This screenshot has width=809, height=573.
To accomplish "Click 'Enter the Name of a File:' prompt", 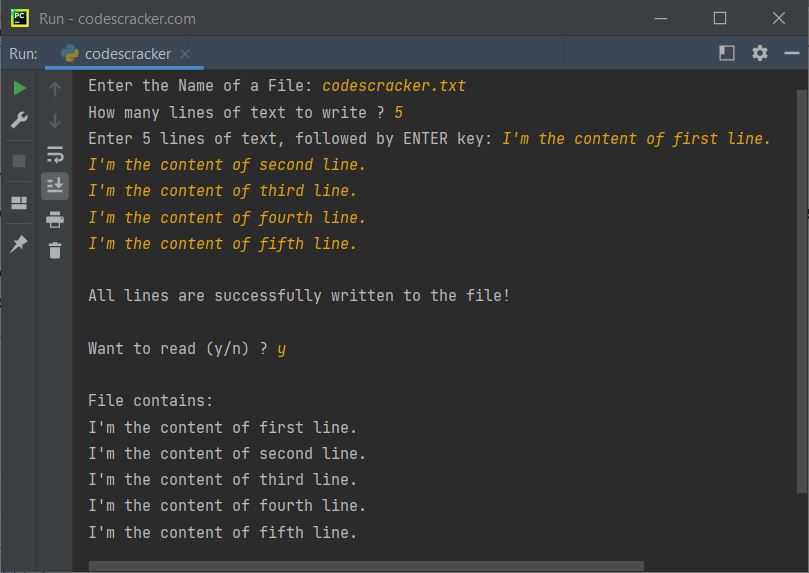I will click(200, 86).
